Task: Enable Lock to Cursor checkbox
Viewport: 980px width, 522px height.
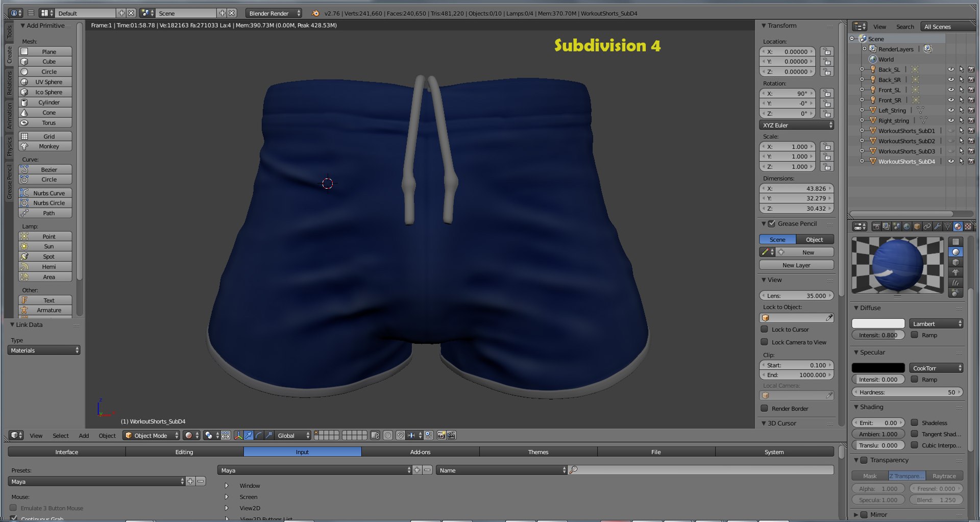Action: coord(764,329)
